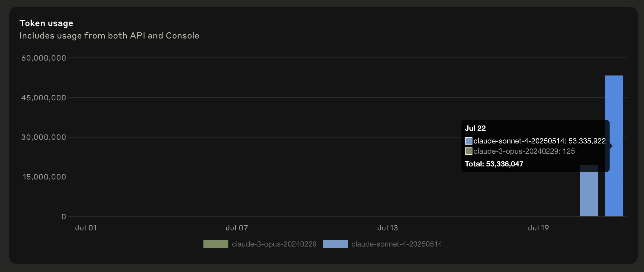Screen dimensions: 644x272
Task: Click the "Jul 13" x-axis label
Action: tap(388, 228)
